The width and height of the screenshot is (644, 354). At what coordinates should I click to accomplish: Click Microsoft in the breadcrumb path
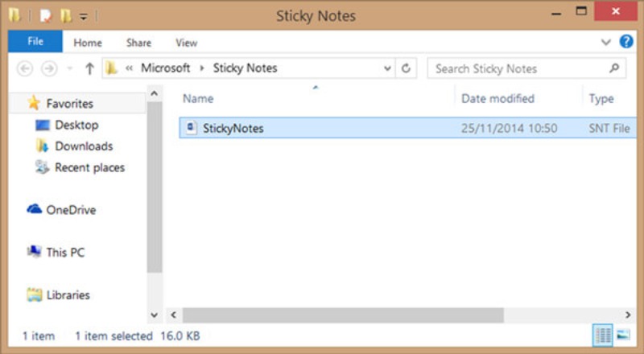[x=165, y=68]
